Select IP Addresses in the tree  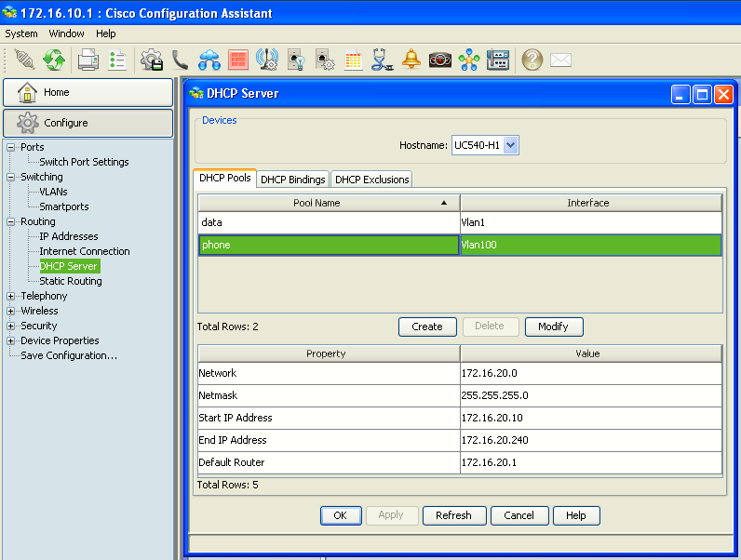[x=69, y=236]
